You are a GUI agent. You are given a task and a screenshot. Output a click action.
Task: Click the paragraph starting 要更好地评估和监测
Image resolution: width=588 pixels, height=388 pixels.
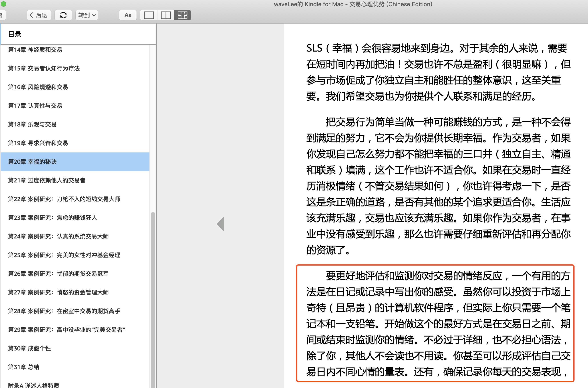click(438, 324)
